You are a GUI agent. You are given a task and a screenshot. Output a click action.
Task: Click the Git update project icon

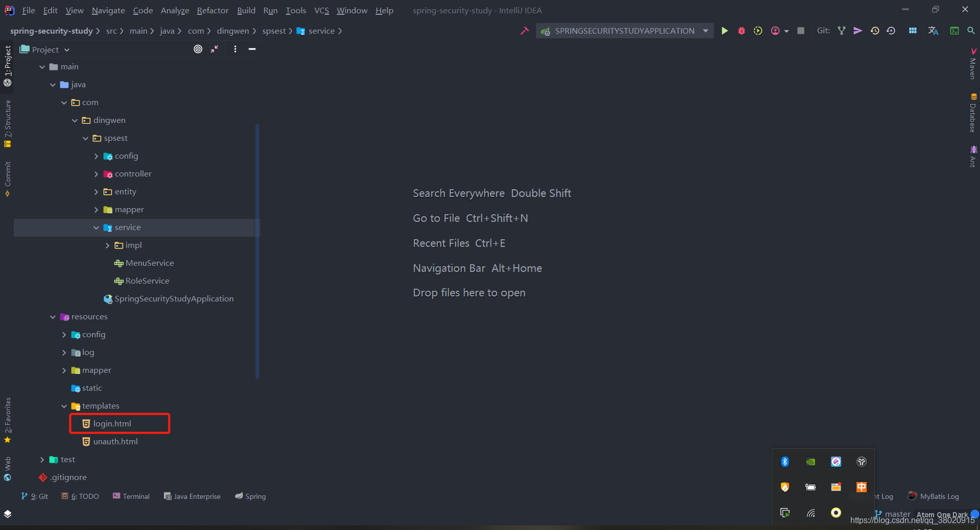842,31
